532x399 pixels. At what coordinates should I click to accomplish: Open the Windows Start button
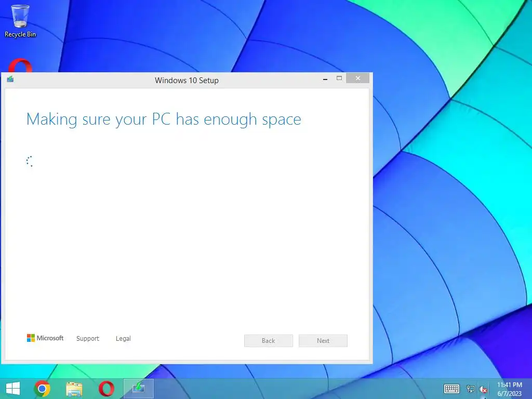(x=13, y=389)
